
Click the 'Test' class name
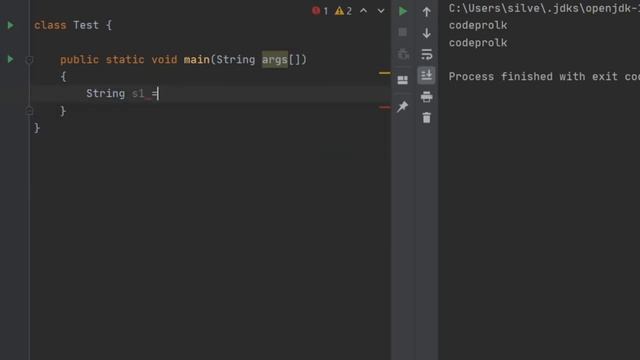tap(86, 25)
